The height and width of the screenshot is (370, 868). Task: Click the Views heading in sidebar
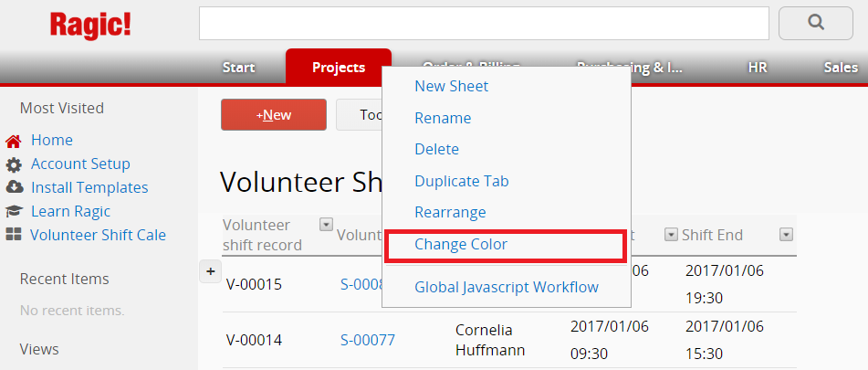39,349
